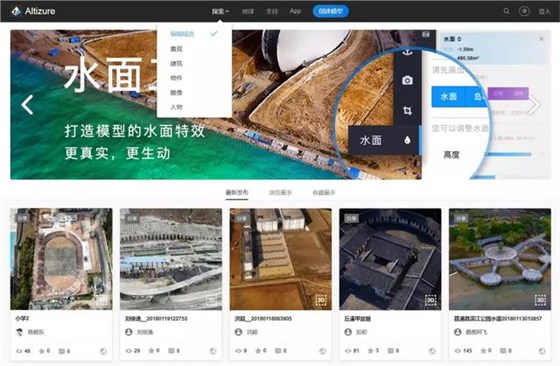Viewport: 560px width, 366px height.
Task: Click the blue 水面 button in banner
Action: [x=449, y=96]
